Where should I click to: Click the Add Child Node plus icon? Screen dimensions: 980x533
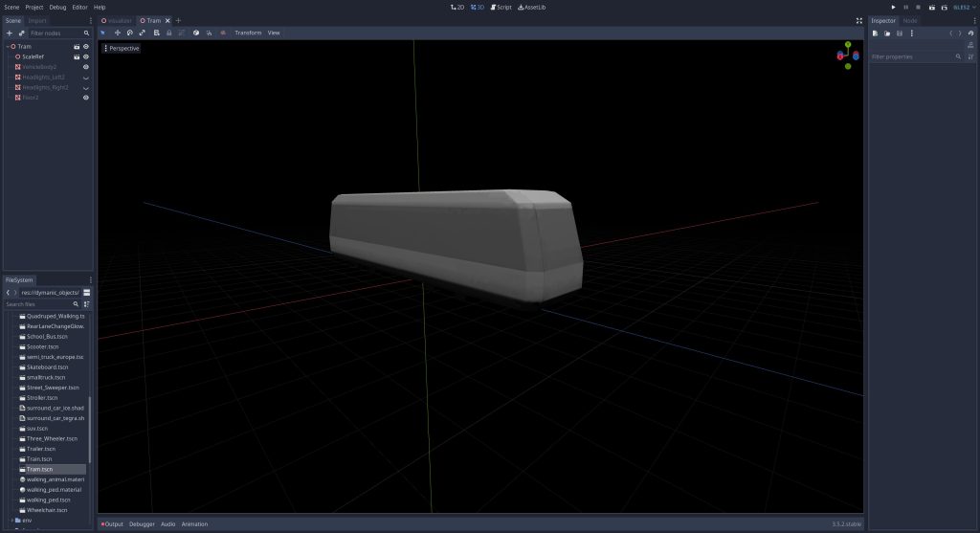(10, 33)
